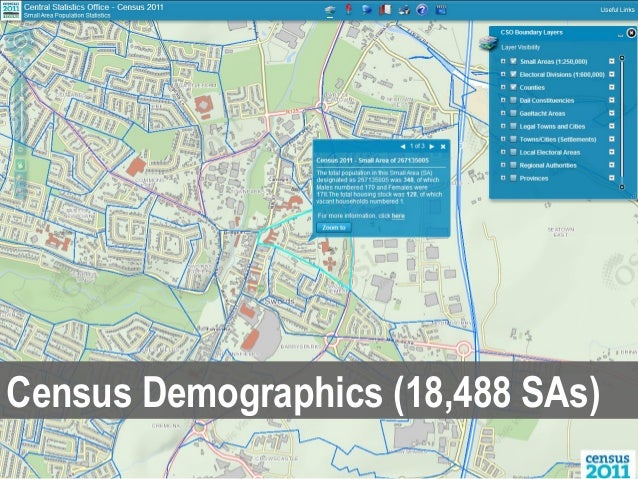Screen dimensions: 638x479
Task: Enable the Legal Towns and Cities layer
Action: [x=513, y=126]
